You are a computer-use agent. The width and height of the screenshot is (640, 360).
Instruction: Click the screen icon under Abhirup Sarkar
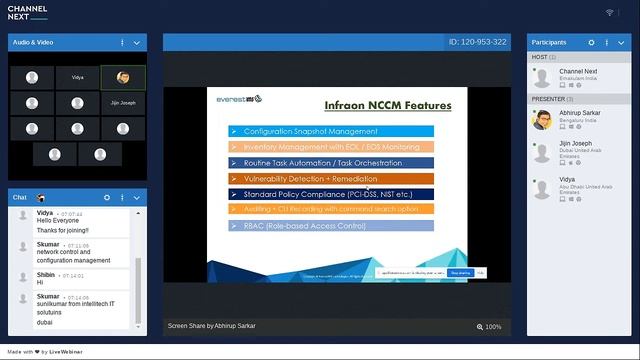point(562,127)
